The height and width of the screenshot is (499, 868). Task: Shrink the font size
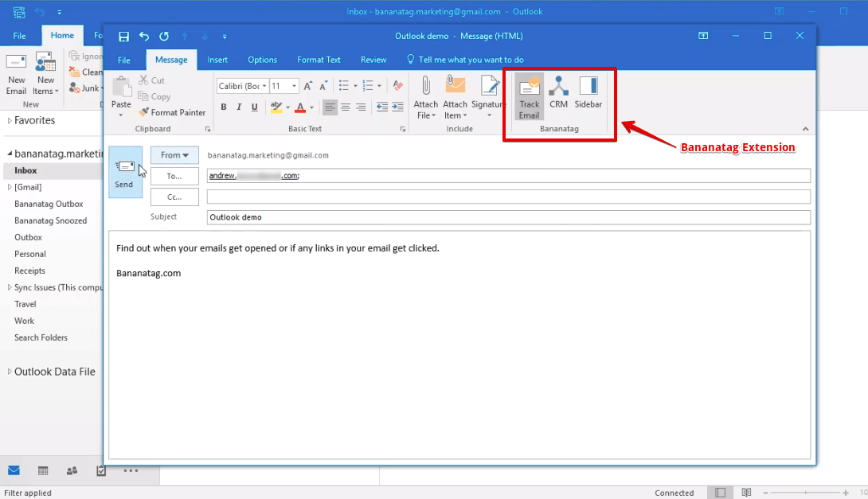[323, 86]
